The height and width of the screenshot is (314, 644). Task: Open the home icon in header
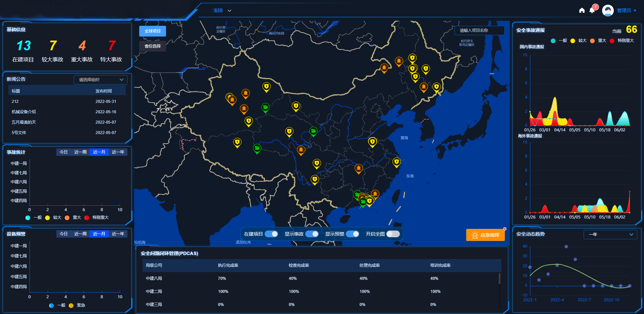(x=582, y=10)
